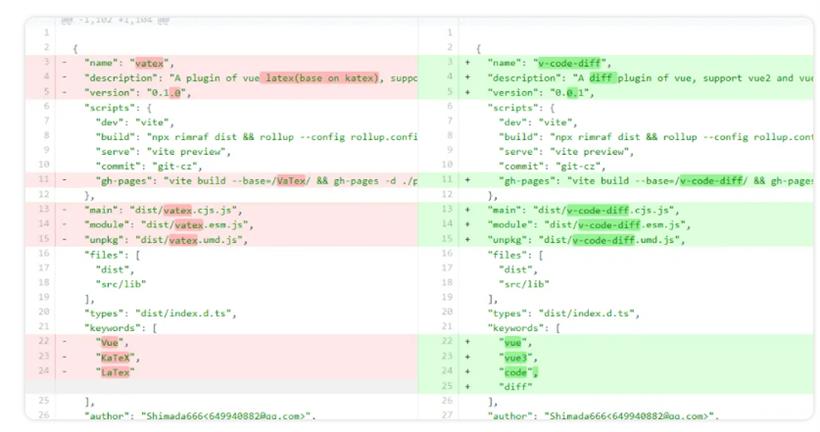Click the hunk header @@ -1,102 +1,104 @@
820x432 pixels.
pyautogui.click(x=115, y=20)
